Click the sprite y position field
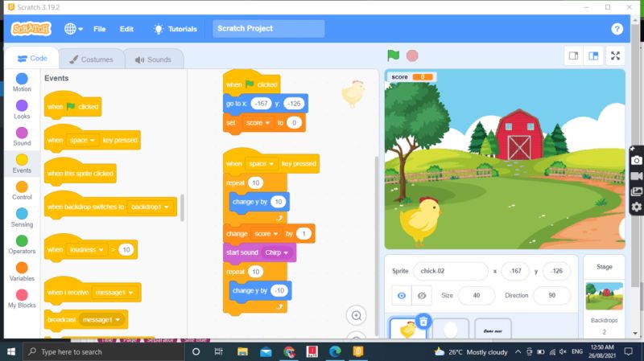Screen dimensions: 644x361 (556, 271)
